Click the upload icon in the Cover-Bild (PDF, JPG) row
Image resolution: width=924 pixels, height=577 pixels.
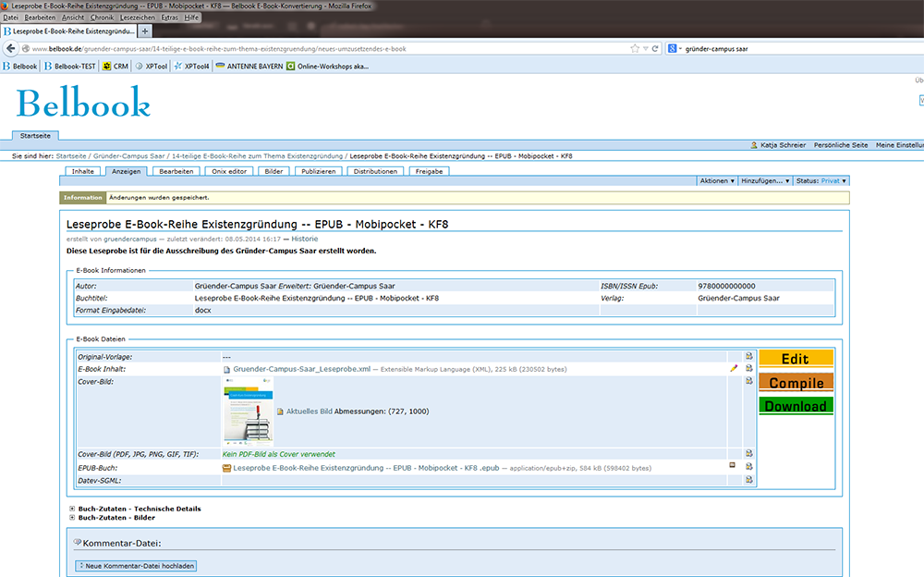pos(749,453)
